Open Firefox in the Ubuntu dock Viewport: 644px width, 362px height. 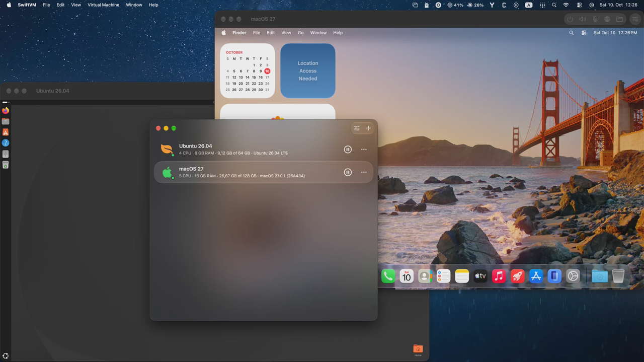coord(6,111)
